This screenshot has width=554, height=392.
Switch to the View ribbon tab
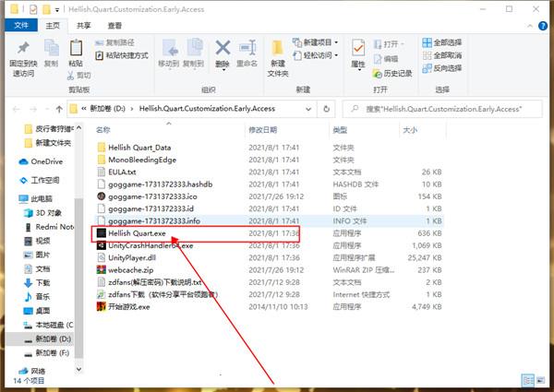point(114,26)
